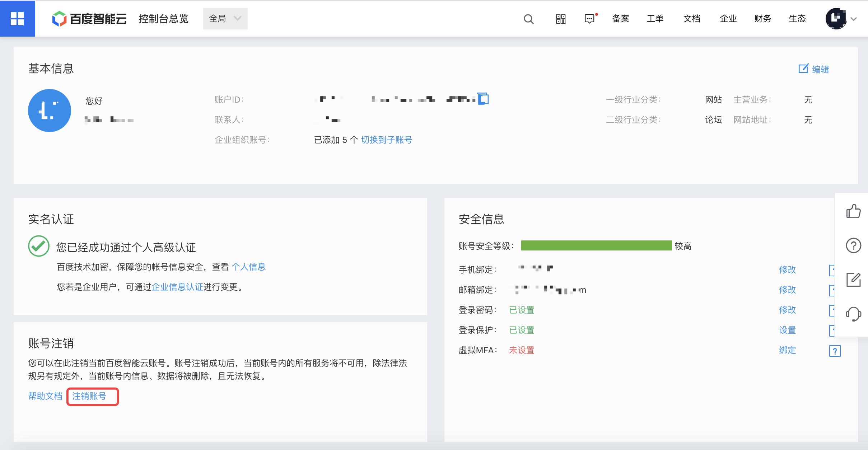The width and height of the screenshot is (868, 450).
Task: Open the 财务 menu
Action: (763, 19)
